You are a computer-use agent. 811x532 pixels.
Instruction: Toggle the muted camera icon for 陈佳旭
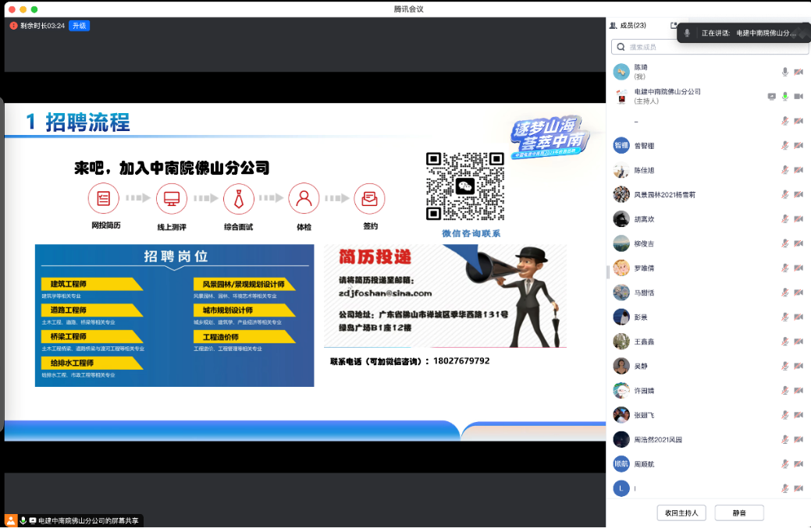[x=799, y=170]
